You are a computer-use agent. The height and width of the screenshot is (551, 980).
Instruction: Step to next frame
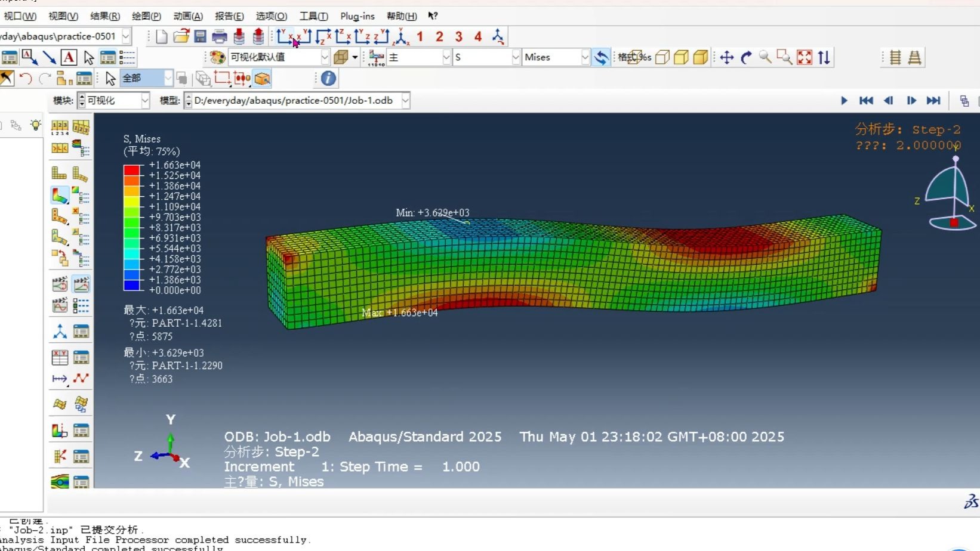pos(911,101)
